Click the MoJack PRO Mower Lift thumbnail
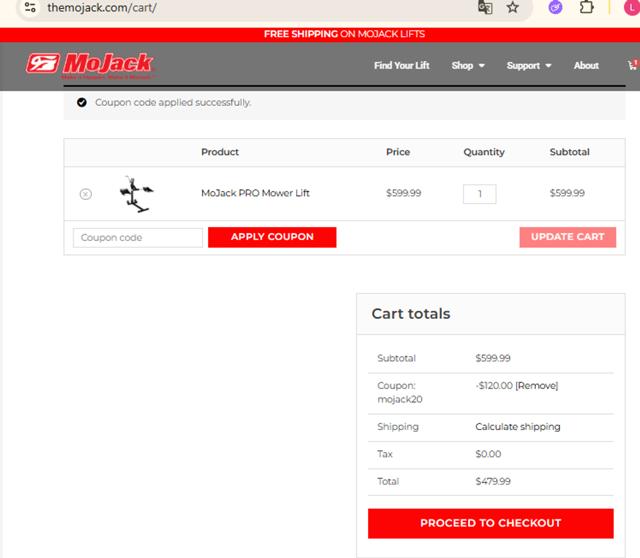The width and height of the screenshot is (640, 558). click(x=136, y=194)
